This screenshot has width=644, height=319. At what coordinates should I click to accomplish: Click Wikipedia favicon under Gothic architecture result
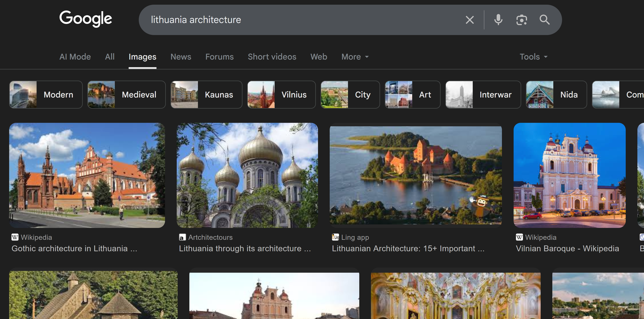pos(15,237)
